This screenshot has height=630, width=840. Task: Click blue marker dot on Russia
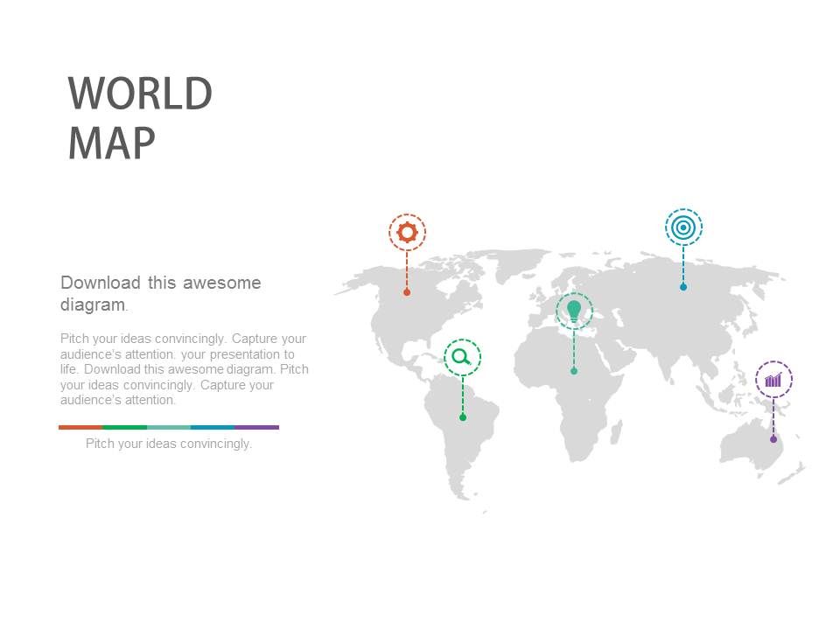[x=683, y=287]
